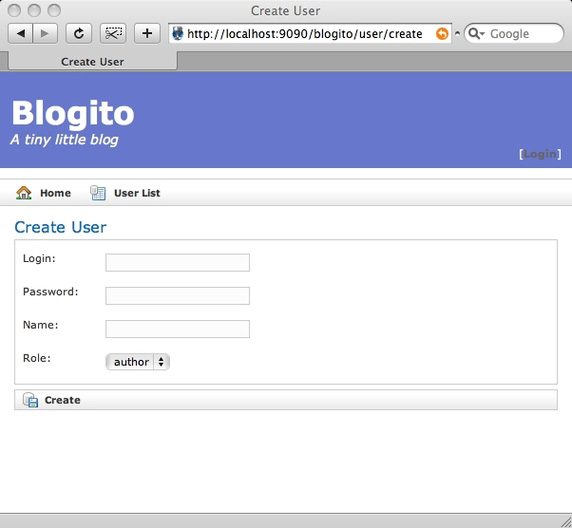The image size is (572, 528).
Task: Focus the Password text field
Action: coord(178,296)
